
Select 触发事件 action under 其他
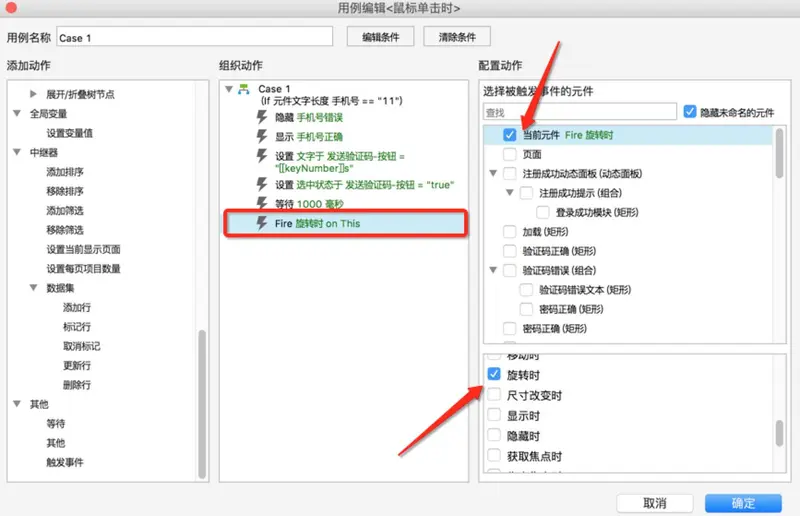click(65, 462)
